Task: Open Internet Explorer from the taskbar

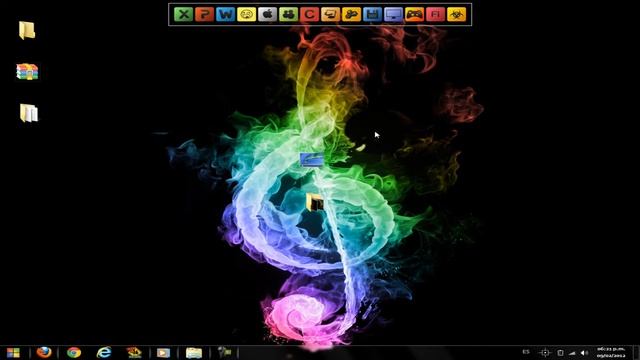Action: pyautogui.click(x=104, y=352)
